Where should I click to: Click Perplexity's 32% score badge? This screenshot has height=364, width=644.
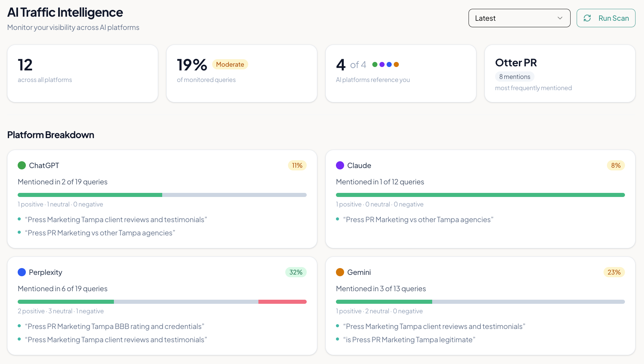point(296,272)
